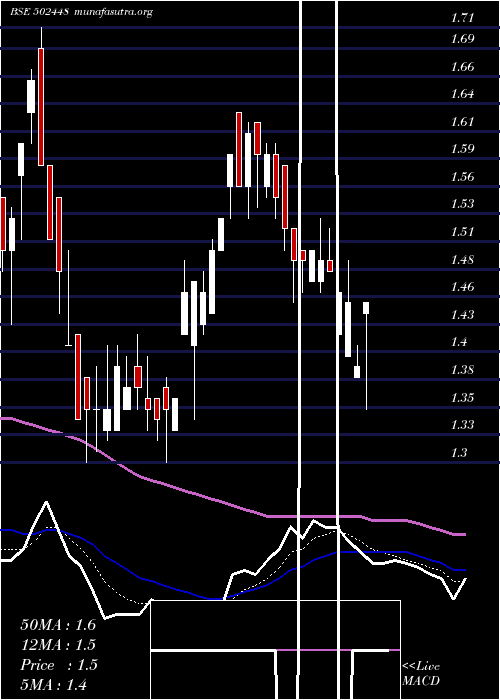Image resolution: width=500 pixels, height=700 pixels.
Task: Select the 1.38 price axis label
Action: pyautogui.click(x=462, y=370)
